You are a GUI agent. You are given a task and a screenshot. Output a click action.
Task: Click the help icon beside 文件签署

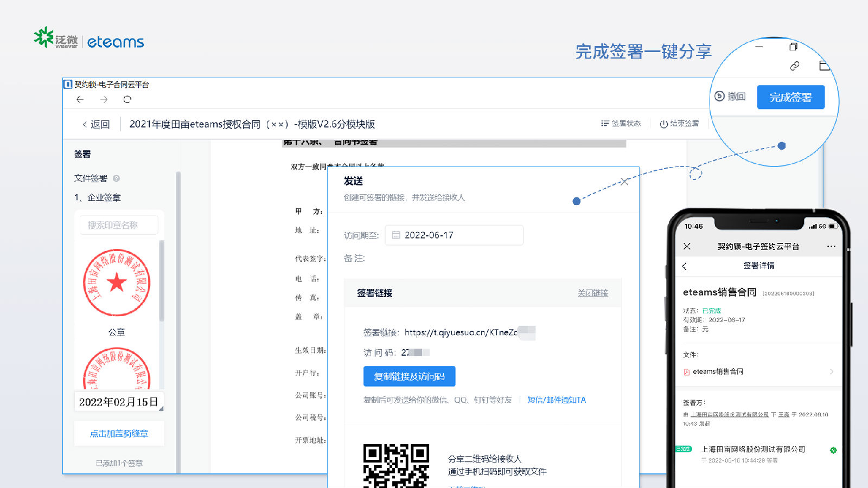point(116,178)
